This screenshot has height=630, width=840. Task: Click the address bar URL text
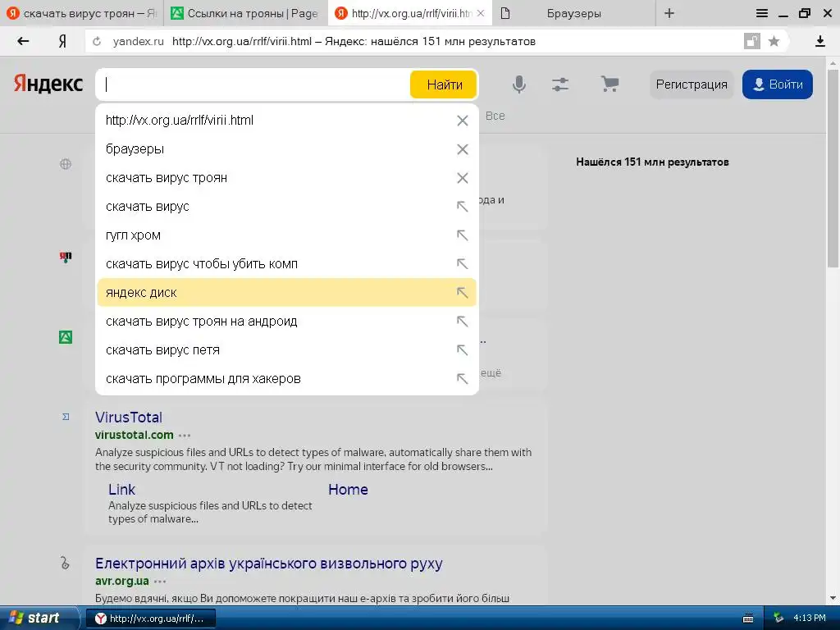(x=354, y=41)
